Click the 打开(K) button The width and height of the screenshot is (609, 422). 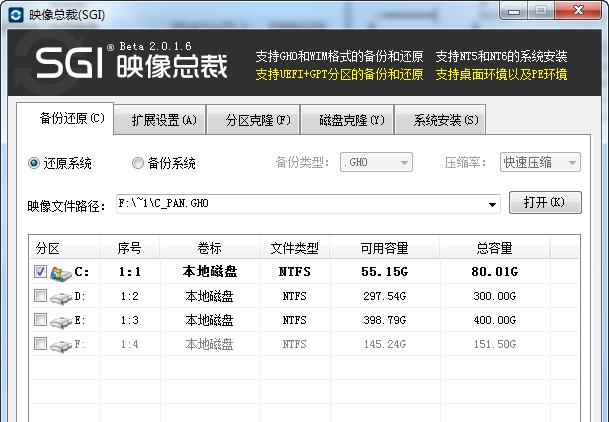tap(545, 202)
